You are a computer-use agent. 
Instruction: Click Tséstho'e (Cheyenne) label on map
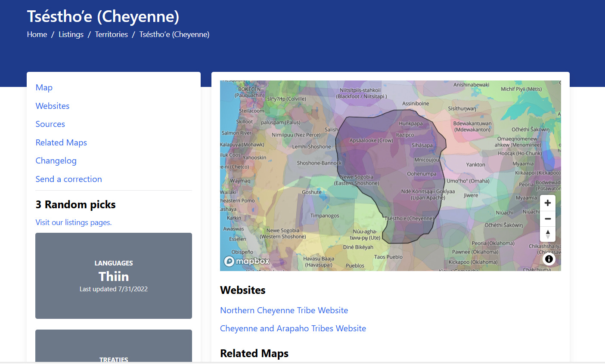click(x=410, y=218)
